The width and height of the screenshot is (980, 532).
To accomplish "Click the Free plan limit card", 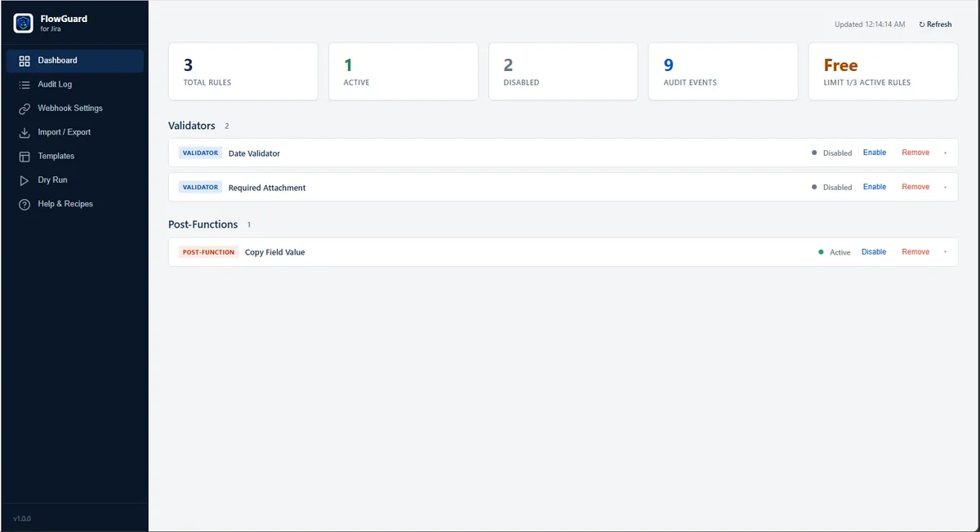I will pos(884,72).
